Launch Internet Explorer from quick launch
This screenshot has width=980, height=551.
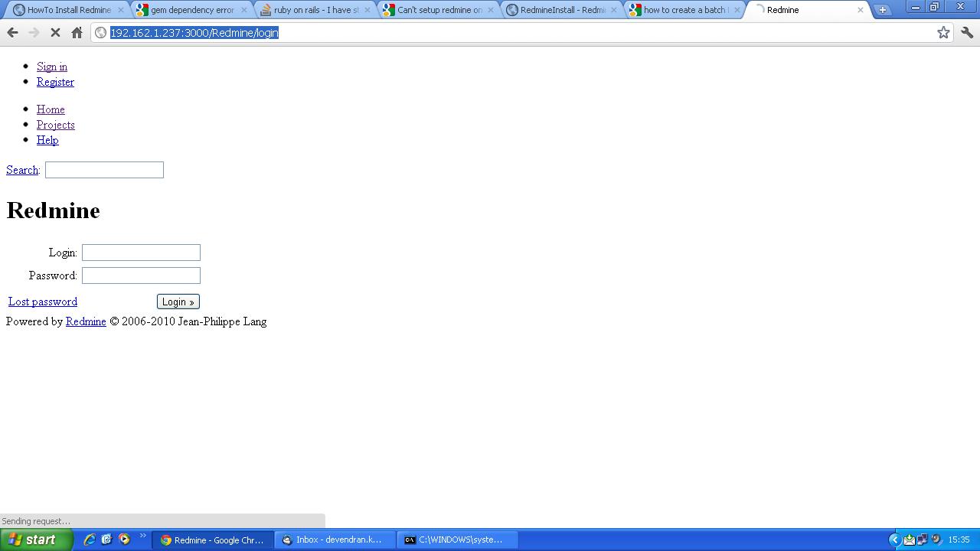[x=90, y=540]
